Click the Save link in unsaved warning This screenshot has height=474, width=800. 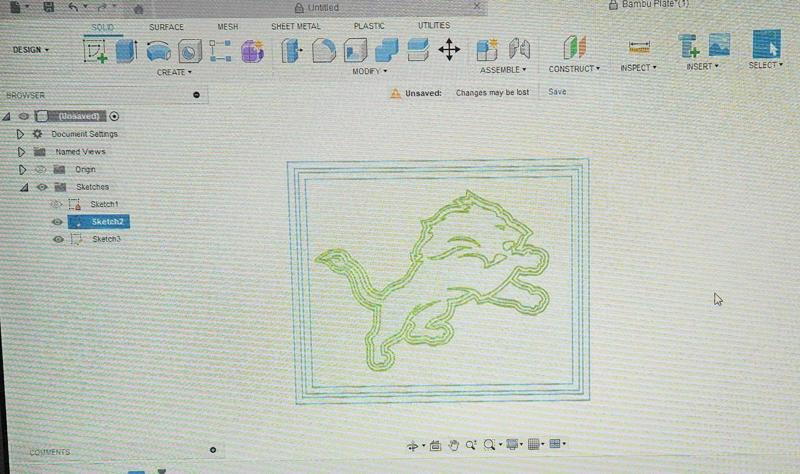pos(557,92)
